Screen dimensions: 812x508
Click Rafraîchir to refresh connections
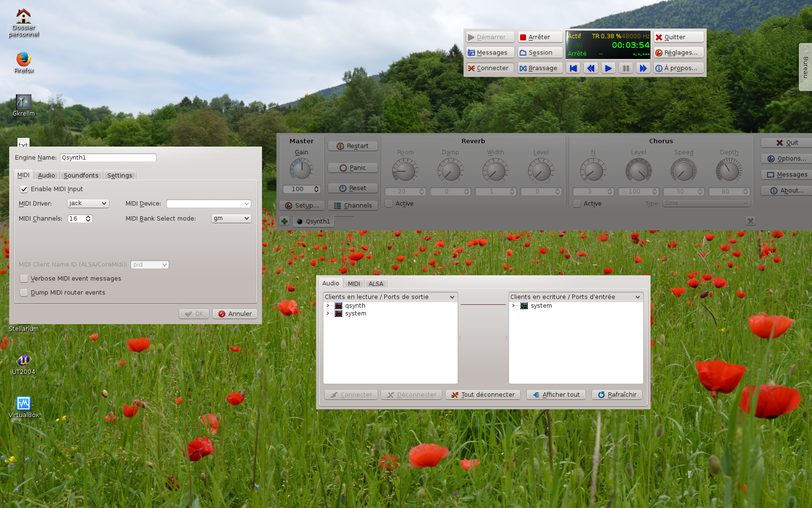(617, 395)
